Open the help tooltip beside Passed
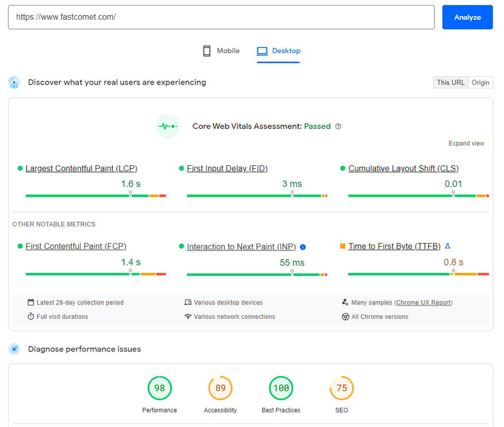Image resolution: width=504 pixels, height=427 pixels. [338, 126]
